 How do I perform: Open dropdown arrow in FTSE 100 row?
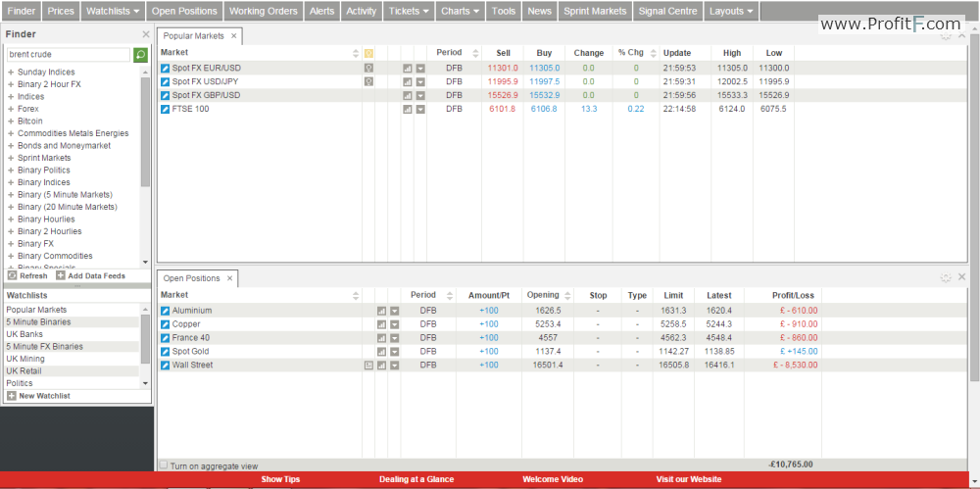pos(420,110)
